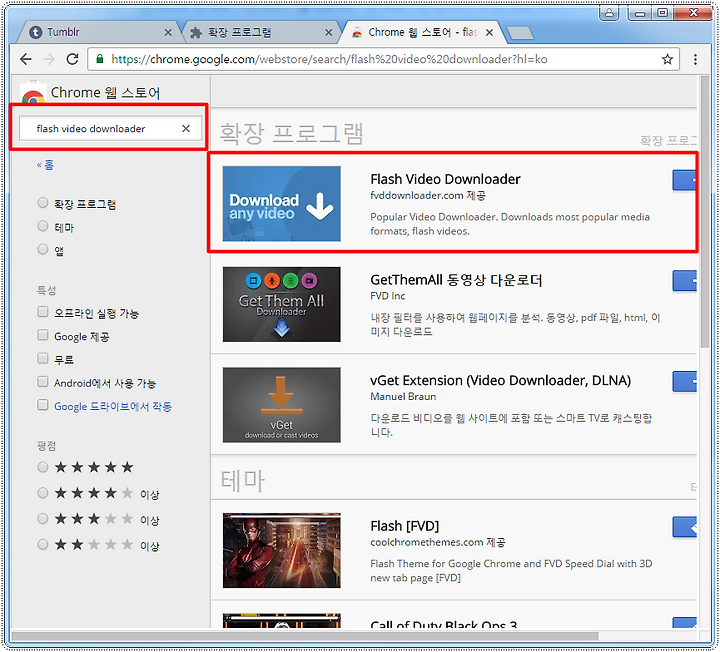Click the Call of Duty Black Ops 3 title
Viewport: 720px width, 652px height.
444,624
